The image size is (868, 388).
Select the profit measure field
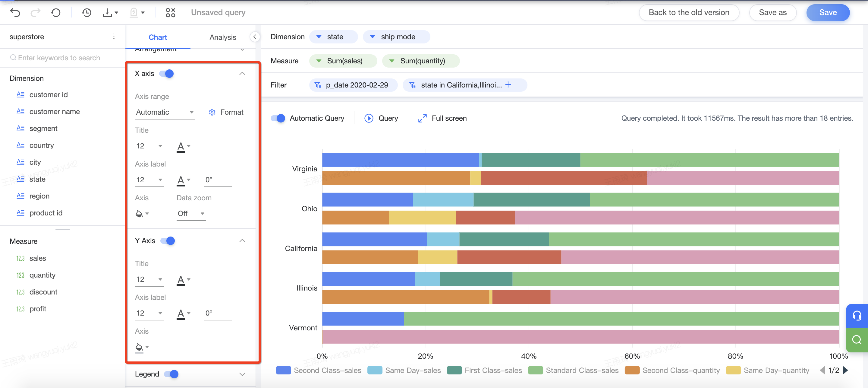(x=37, y=309)
